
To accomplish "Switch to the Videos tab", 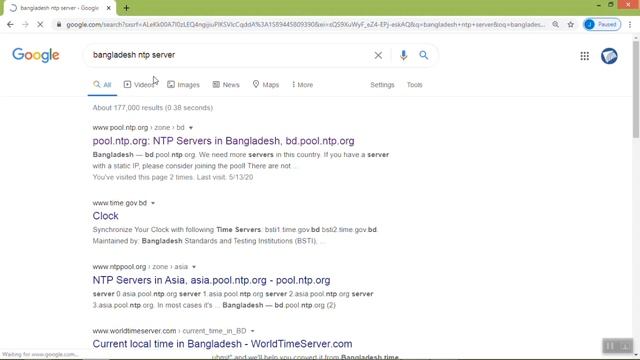I will (x=139, y=84).
